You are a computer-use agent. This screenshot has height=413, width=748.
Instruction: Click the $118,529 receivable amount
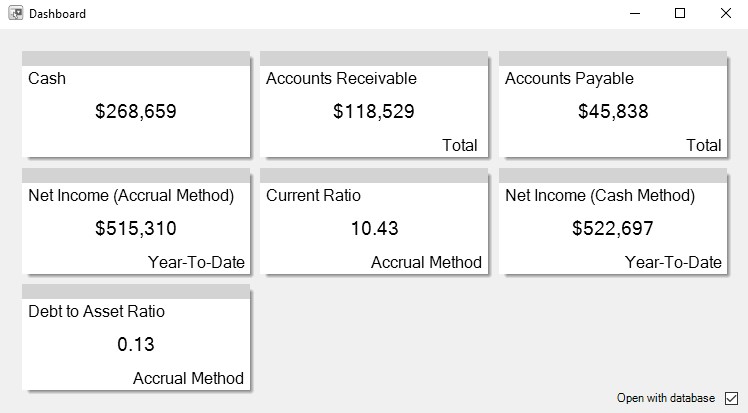(x=373, y=112)
